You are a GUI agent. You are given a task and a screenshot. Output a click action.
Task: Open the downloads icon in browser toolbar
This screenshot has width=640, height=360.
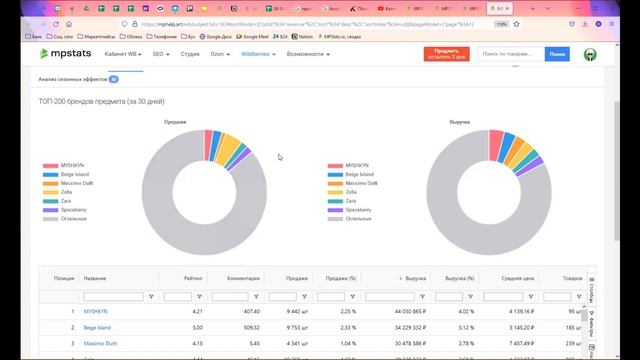585,24
